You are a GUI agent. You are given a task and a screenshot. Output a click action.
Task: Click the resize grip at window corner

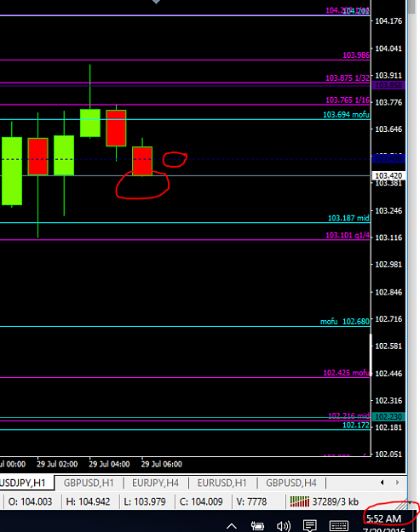(x=403, y=506)
